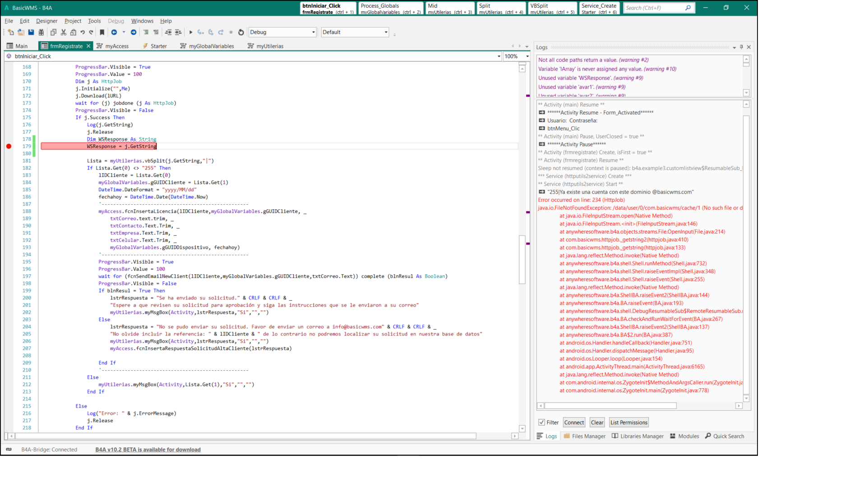Image resolution: width=868 pixels, height=487 pixels.
Task: Click the Cut scissors icon
Action: 64,32
